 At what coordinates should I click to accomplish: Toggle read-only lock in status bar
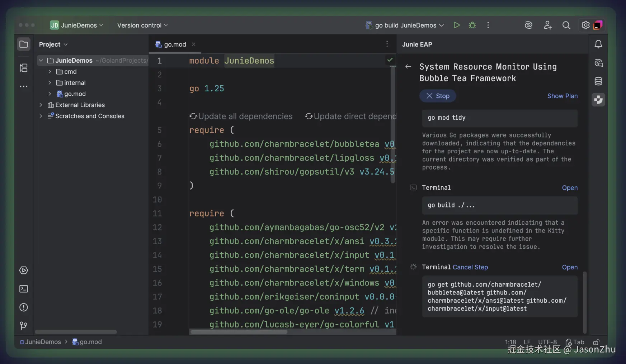[596, 342]
